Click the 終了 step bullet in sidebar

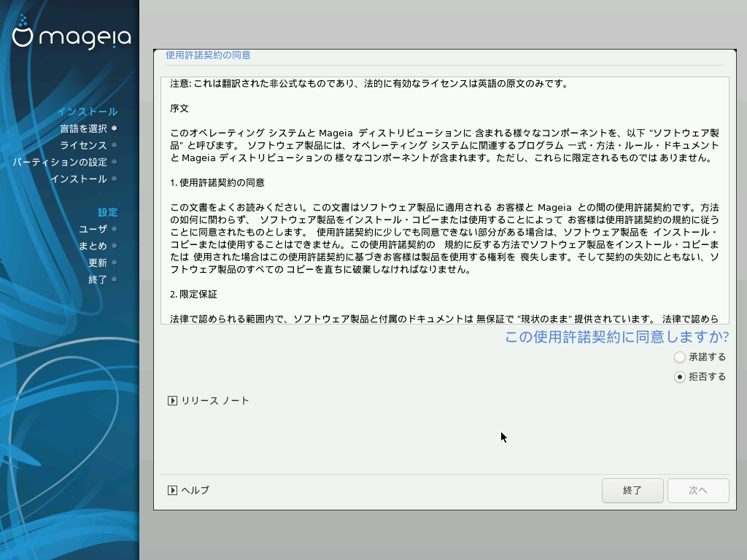(115, 279)
